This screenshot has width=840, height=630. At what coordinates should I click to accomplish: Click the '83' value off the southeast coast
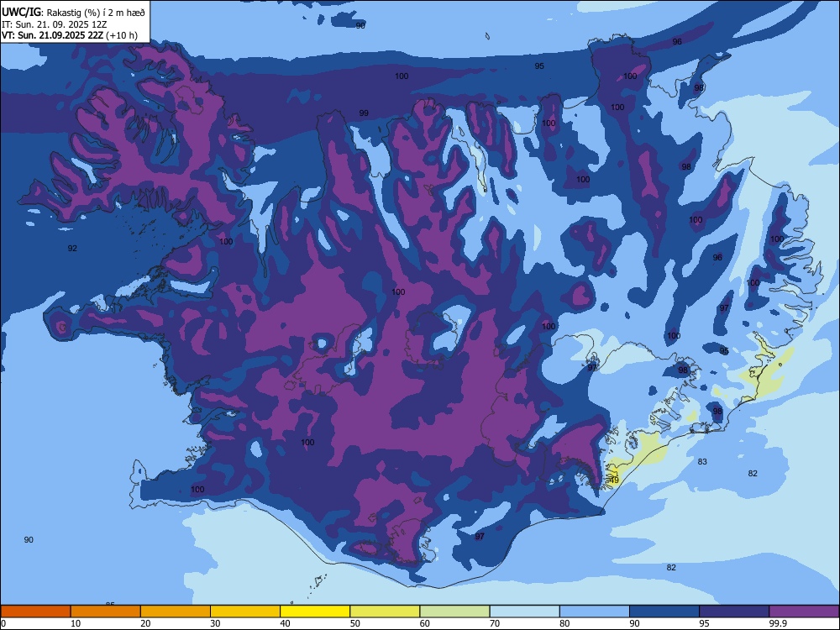(702, 461)
